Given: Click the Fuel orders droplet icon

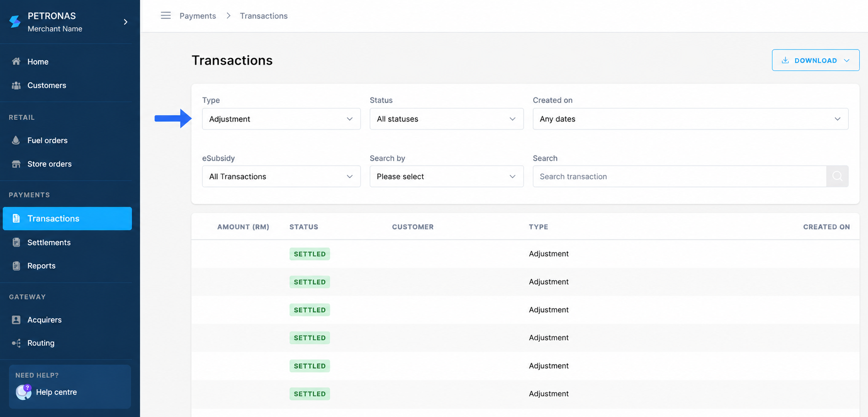Looking at the screenshot, I should coord(16,140).
